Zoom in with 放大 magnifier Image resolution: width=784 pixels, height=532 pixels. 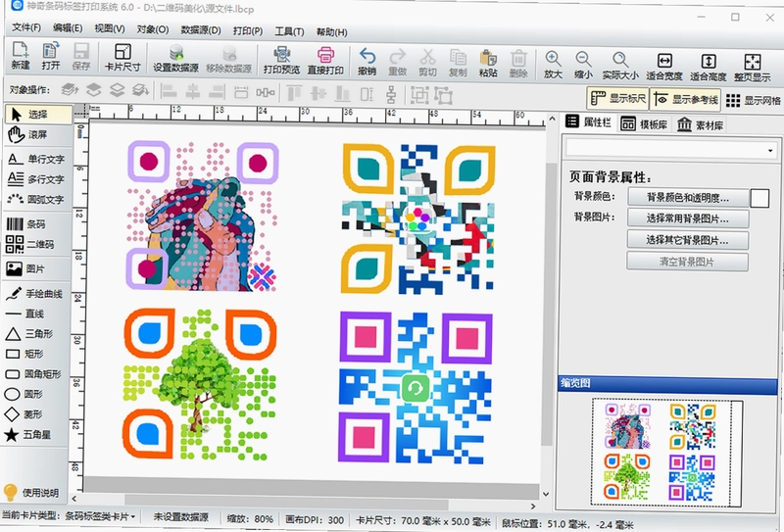coord(553,65)
